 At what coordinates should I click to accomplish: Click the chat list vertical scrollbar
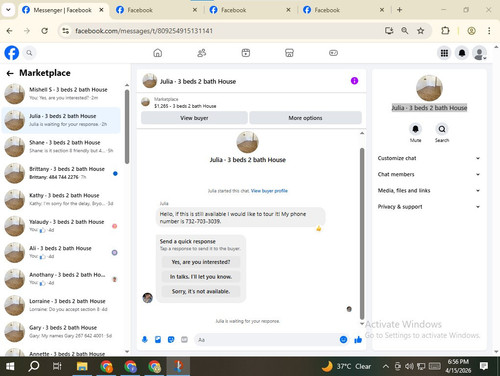(127, 127)
